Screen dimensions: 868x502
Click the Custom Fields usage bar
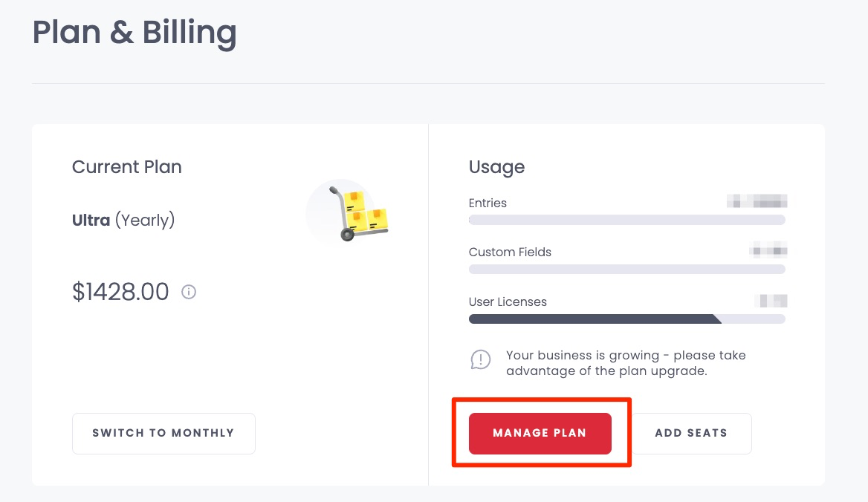626,270
